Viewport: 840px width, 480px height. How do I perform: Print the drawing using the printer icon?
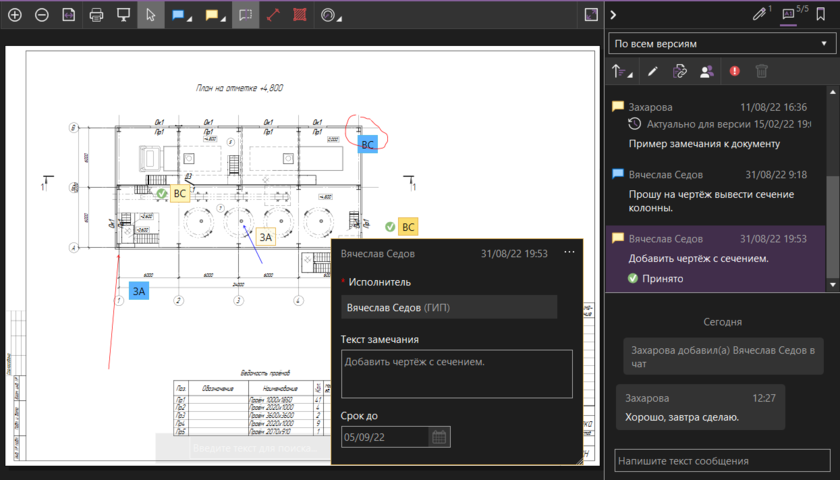[97, 16]
